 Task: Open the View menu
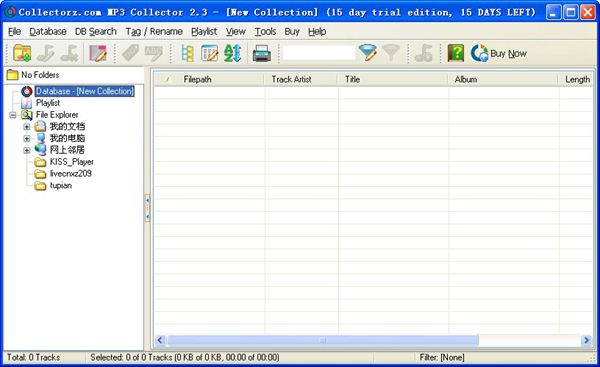(236, 31)
